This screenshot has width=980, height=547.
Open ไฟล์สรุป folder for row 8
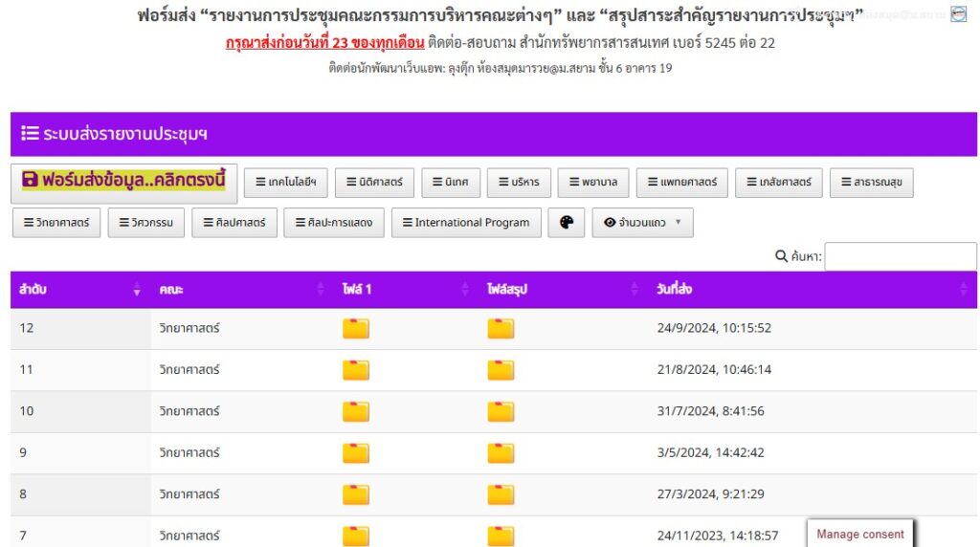[501, 494]
